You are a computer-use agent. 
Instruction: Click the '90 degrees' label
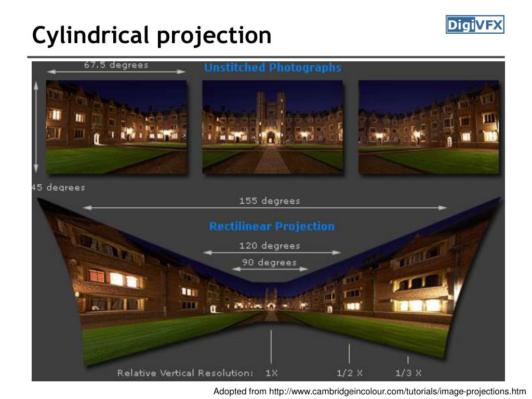tap(270, 262)
